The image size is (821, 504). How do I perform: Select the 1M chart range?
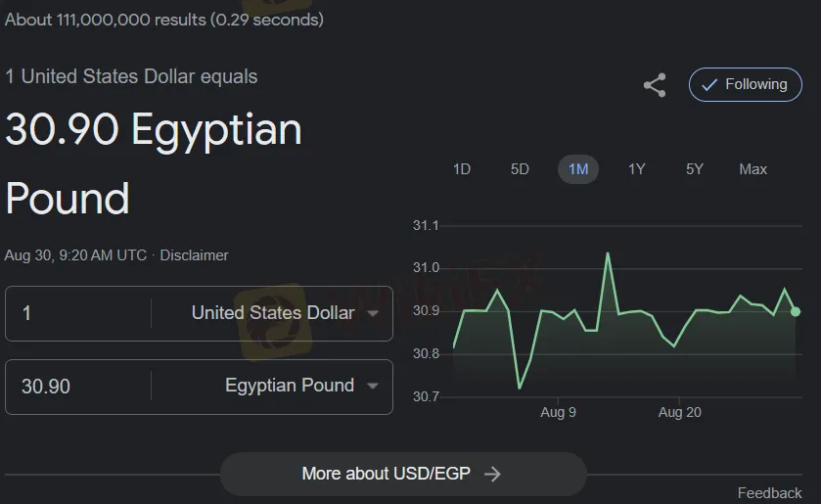[x=578, y=169]
